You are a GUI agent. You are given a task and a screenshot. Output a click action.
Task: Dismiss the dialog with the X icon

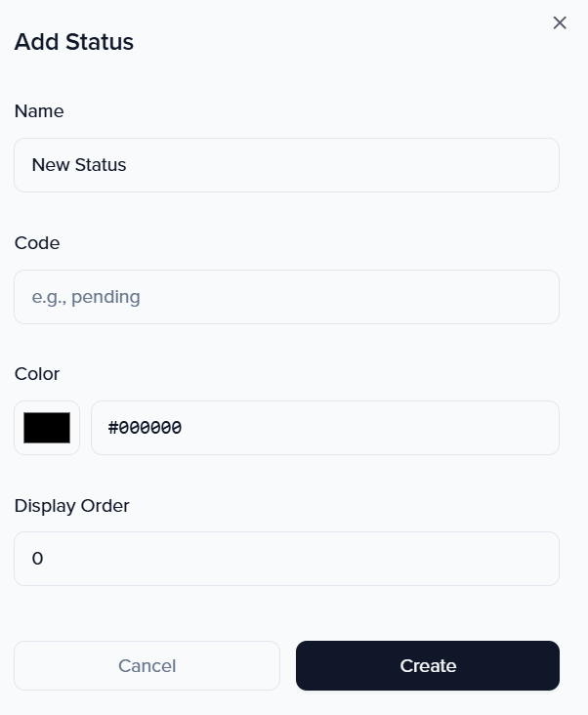pos(560,22)
